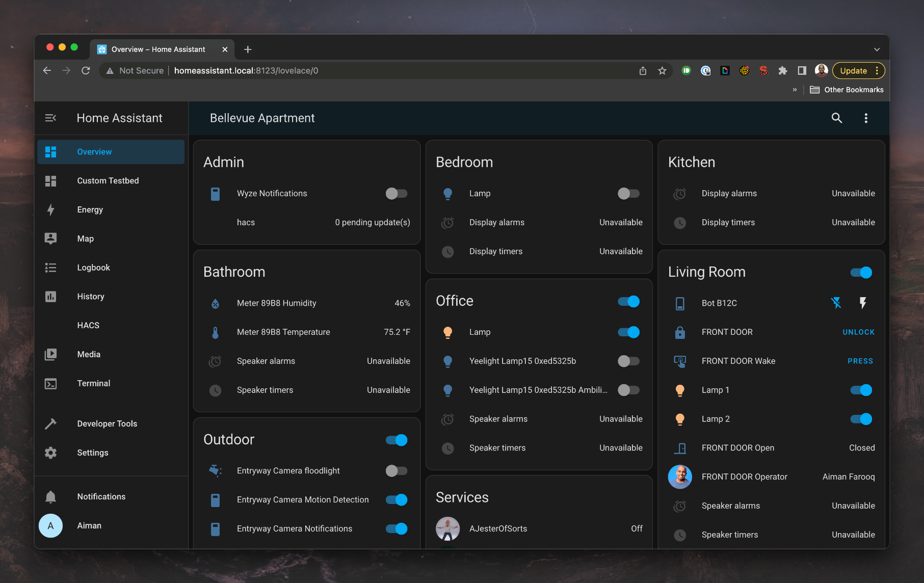924x583 pixels.
Task: Open Developer Tools sidebar item
Action: click(x=107, y=424)
